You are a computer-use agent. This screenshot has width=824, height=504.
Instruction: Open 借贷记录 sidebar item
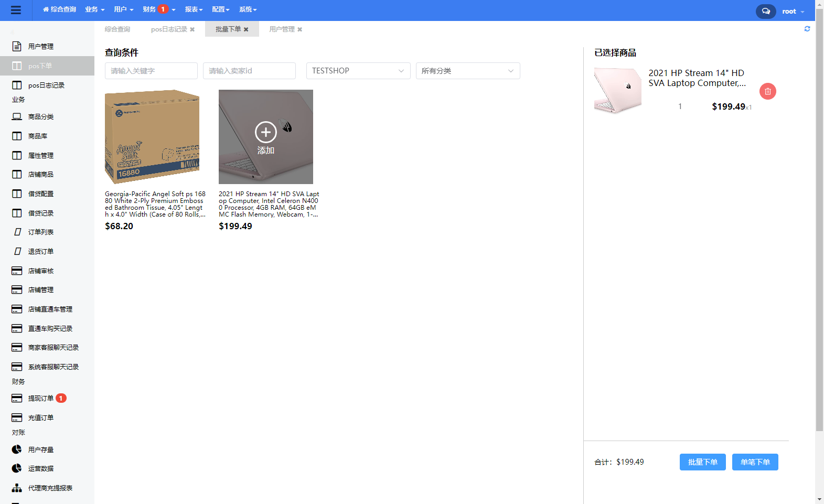[47, 213]
